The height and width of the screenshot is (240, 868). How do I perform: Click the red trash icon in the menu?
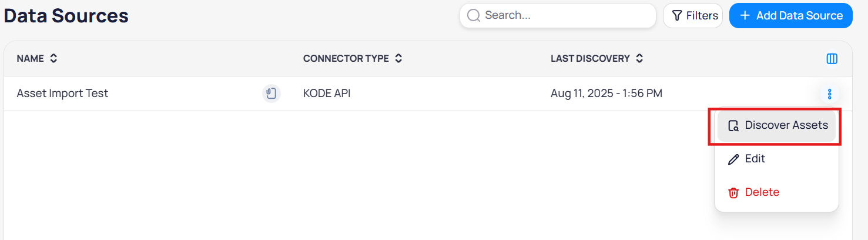733,193
